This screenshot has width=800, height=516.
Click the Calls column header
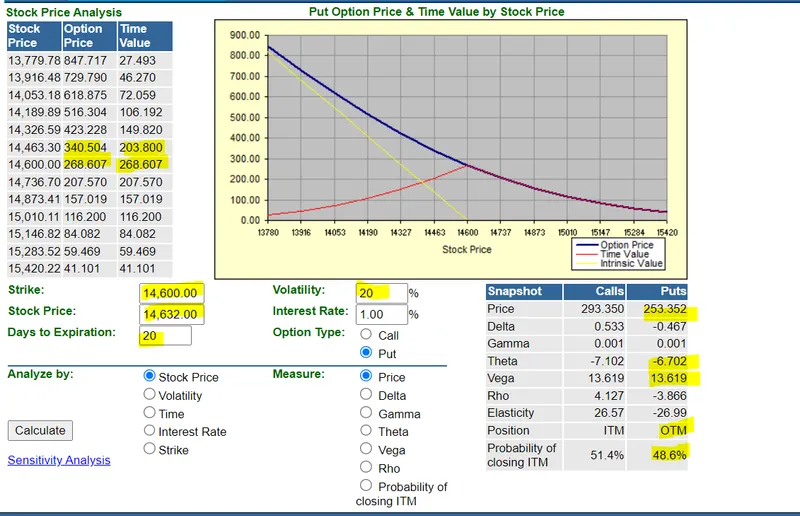pyautogui.click(x=594, y=291)
